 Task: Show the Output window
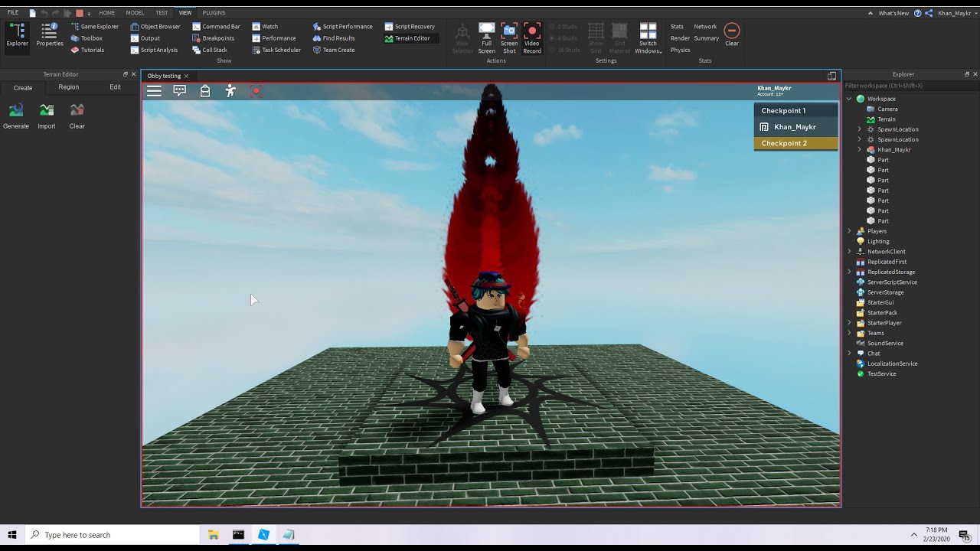(x=145, y=38)
